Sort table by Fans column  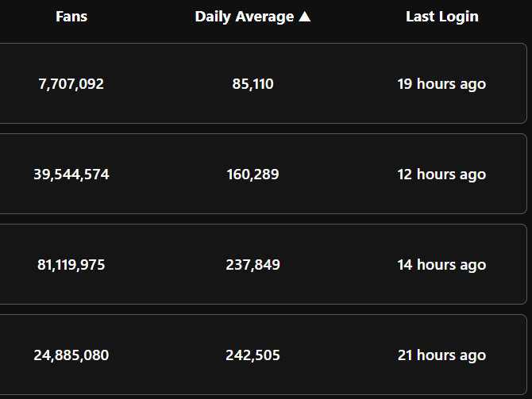point(71,17)
